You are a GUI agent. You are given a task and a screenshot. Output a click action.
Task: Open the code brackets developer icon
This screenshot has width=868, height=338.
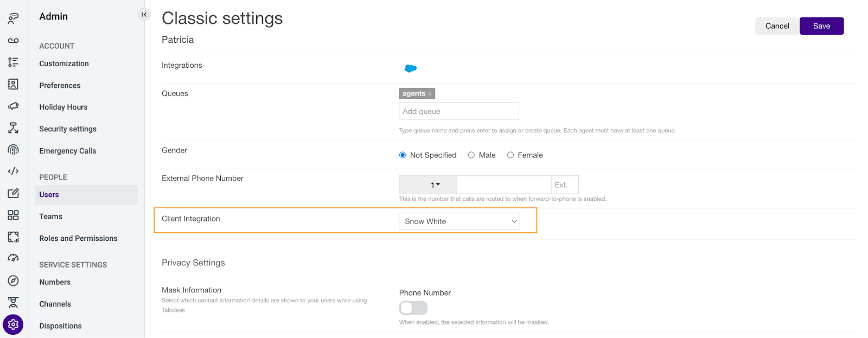[13, 171]
